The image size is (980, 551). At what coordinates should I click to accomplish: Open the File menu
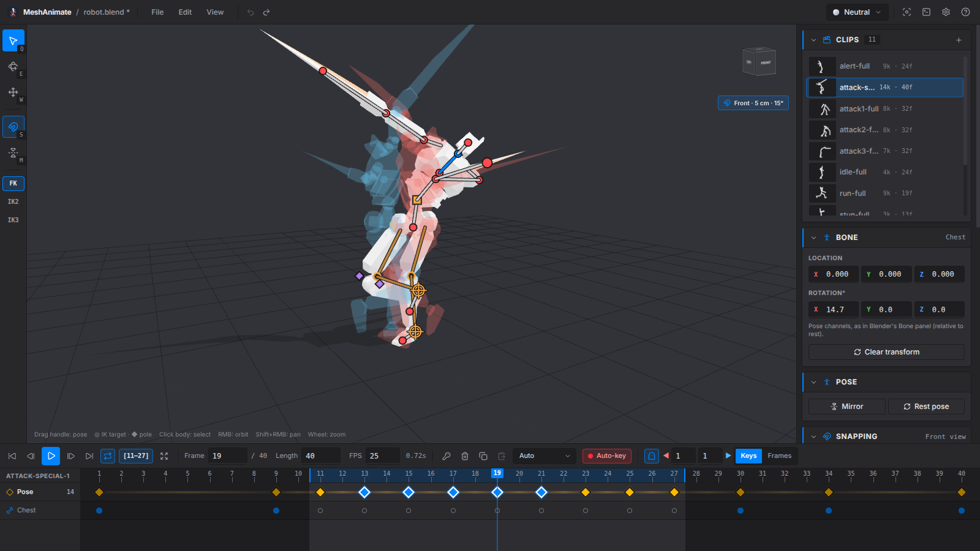coord(157,12)
